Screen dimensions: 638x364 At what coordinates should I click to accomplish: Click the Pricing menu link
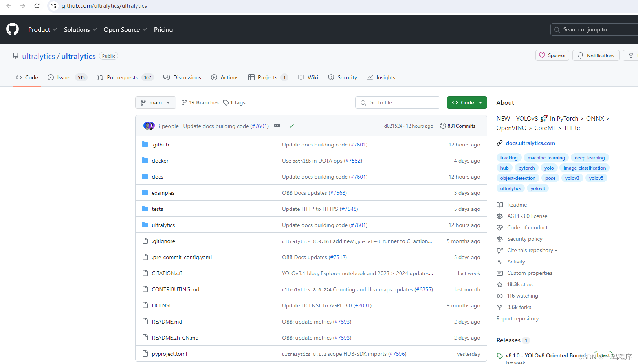pyautogui.click(x=163, y=29)
